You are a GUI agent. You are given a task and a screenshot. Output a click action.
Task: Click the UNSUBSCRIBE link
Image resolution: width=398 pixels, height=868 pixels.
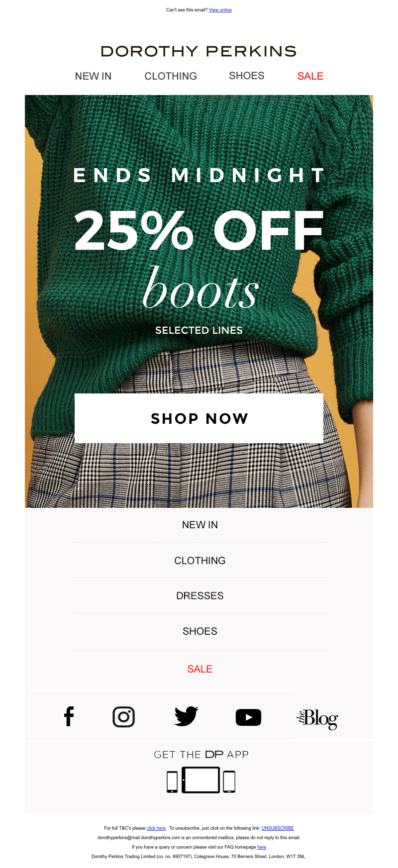[x=278, y=828]
